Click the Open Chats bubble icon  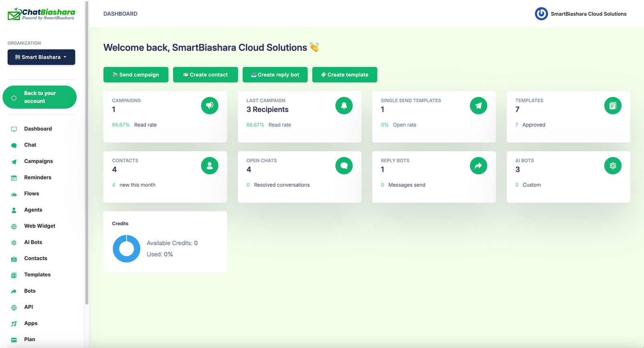[x=344, y=166]
